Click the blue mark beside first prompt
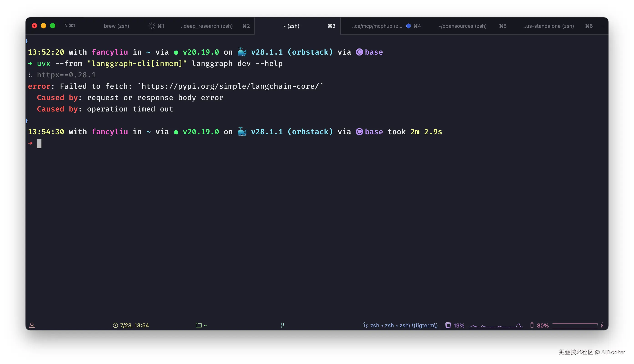The height and width of the screenshot is (364, 634). tap(27, 41)
